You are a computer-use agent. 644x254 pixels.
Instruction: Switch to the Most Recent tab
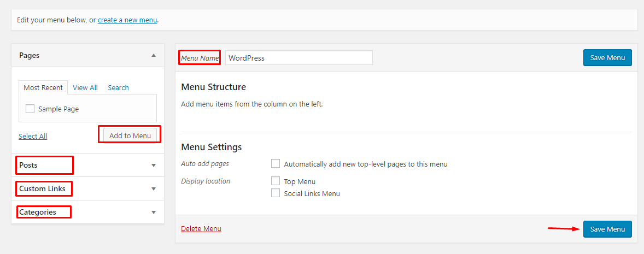pos(43,87)
